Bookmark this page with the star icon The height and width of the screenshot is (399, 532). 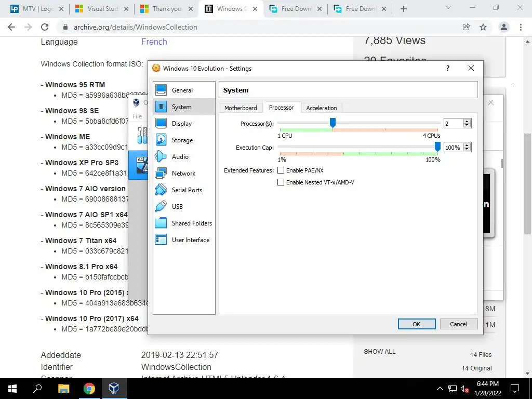coord(483,27)
